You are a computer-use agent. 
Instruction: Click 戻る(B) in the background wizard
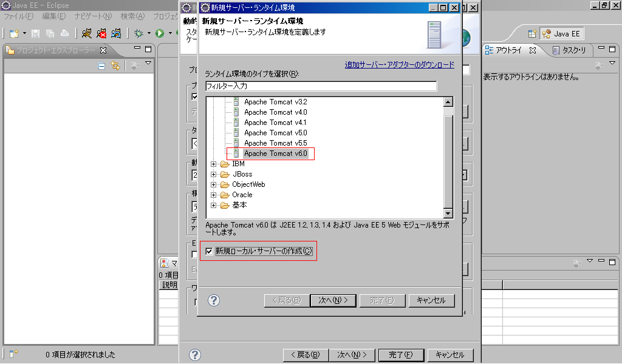306,355
